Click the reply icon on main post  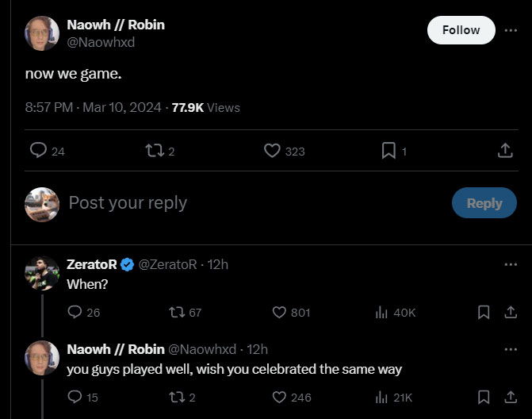pos(38,150)
